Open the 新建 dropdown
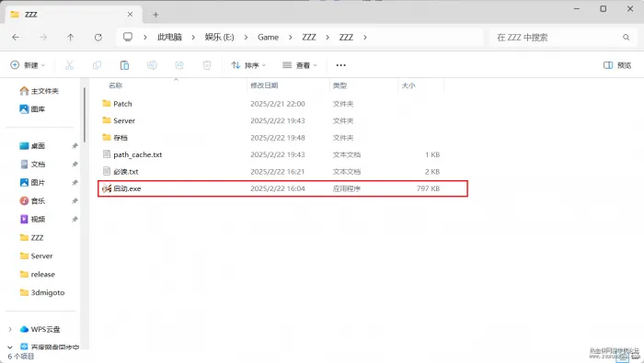 (28, 65)
